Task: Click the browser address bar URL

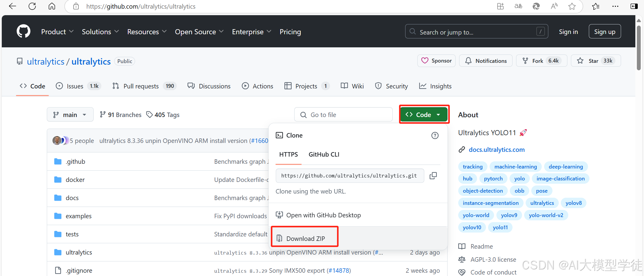Action: (x=141, y=6)
